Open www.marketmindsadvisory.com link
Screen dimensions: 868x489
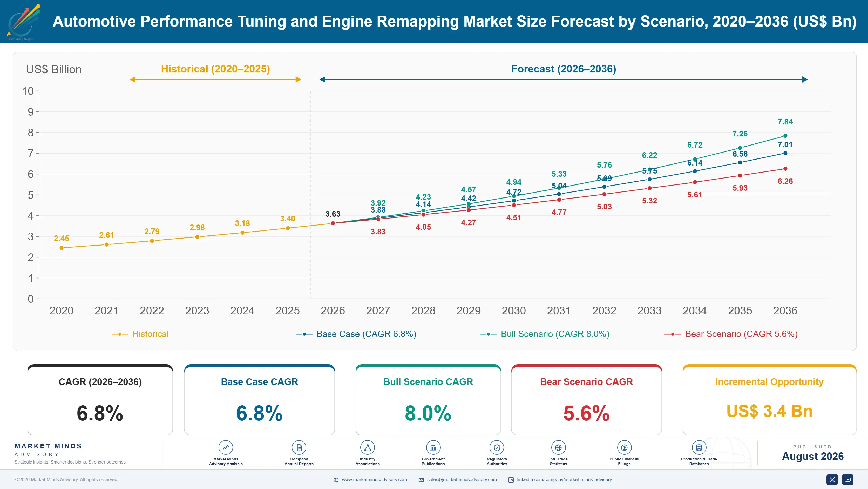tap(374, 480)
